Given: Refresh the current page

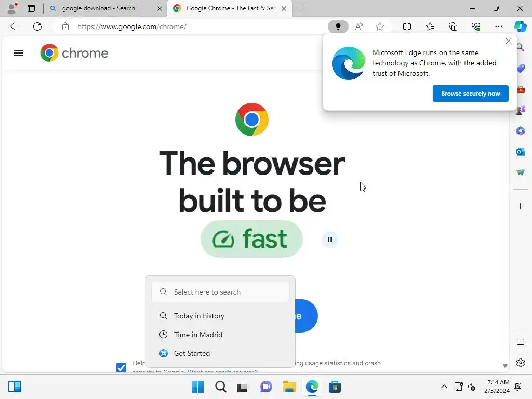Looking at the screenshot, I should pos(37,26).
